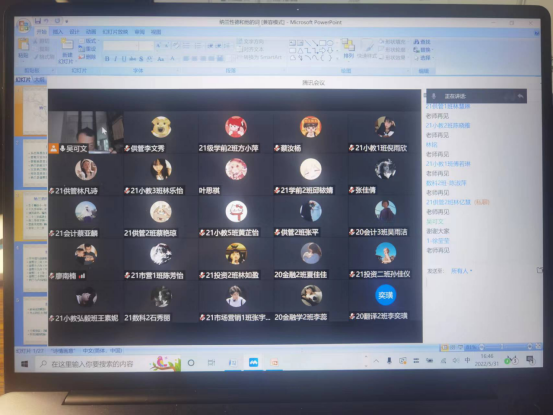
Task: Toggle Strikethrough formatting
Action: 133,59
